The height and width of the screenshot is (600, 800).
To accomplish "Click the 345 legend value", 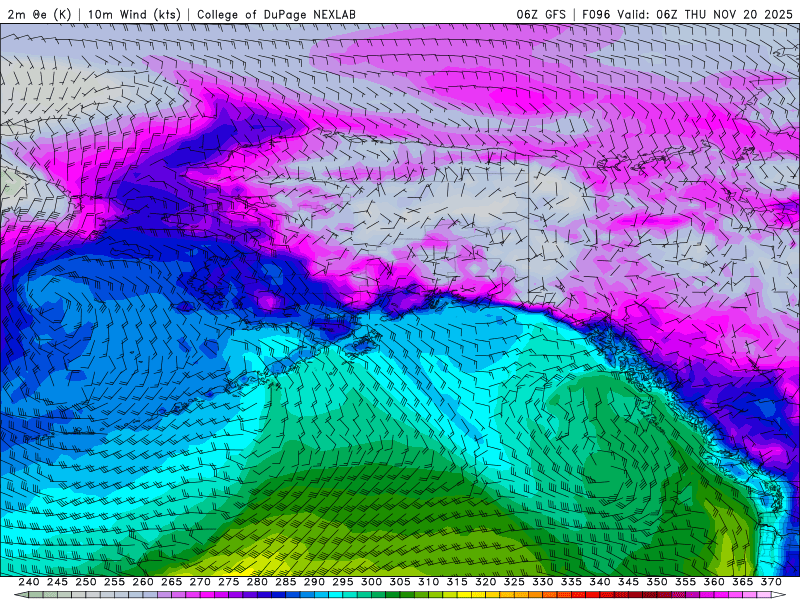I will click(629, 582).
